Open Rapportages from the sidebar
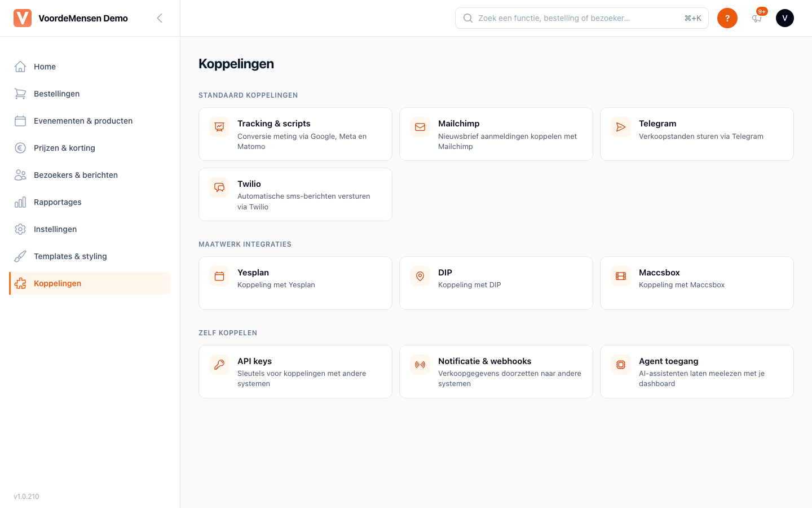Image resolution: width=812 pixels, height=508 pixels. (x=90, y=202)
